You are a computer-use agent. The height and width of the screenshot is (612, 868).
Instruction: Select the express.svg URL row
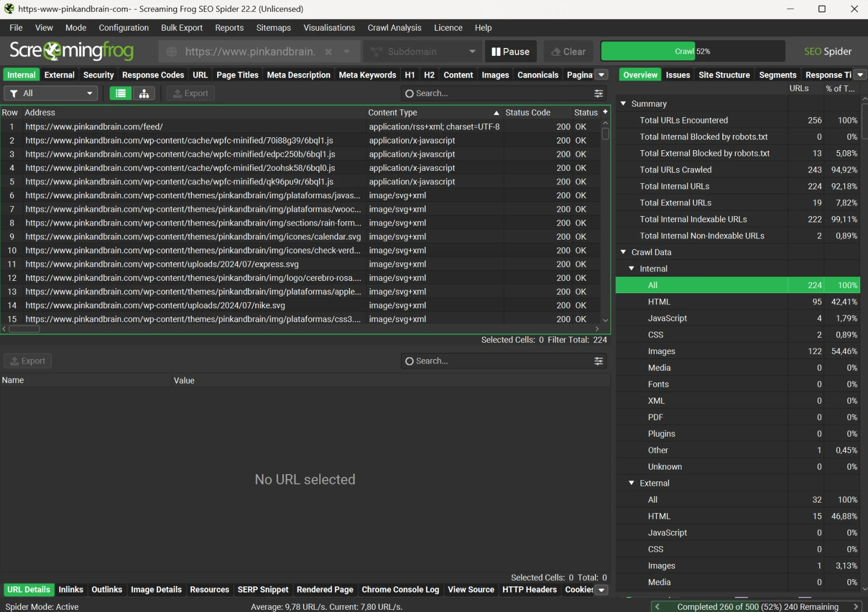[x=300, y=264]
